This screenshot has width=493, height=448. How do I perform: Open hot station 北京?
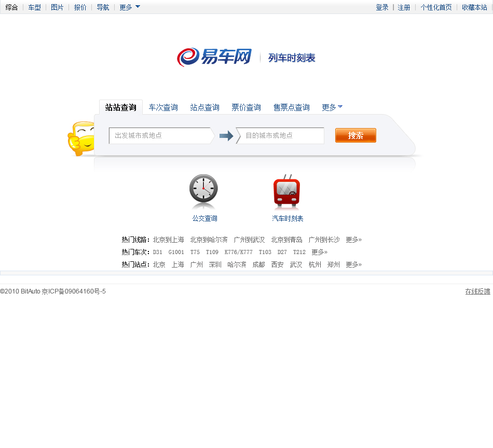tap(159, 264)
